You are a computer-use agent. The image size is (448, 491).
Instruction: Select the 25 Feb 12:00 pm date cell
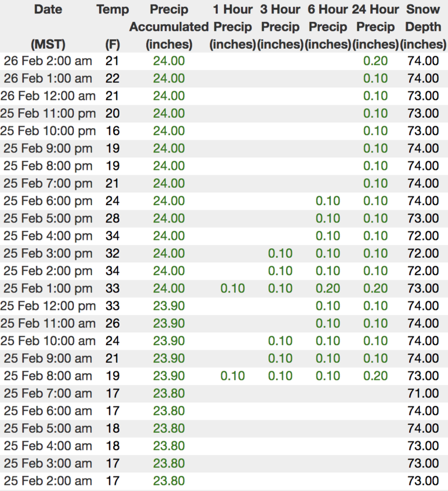click(x=48, y=306)
